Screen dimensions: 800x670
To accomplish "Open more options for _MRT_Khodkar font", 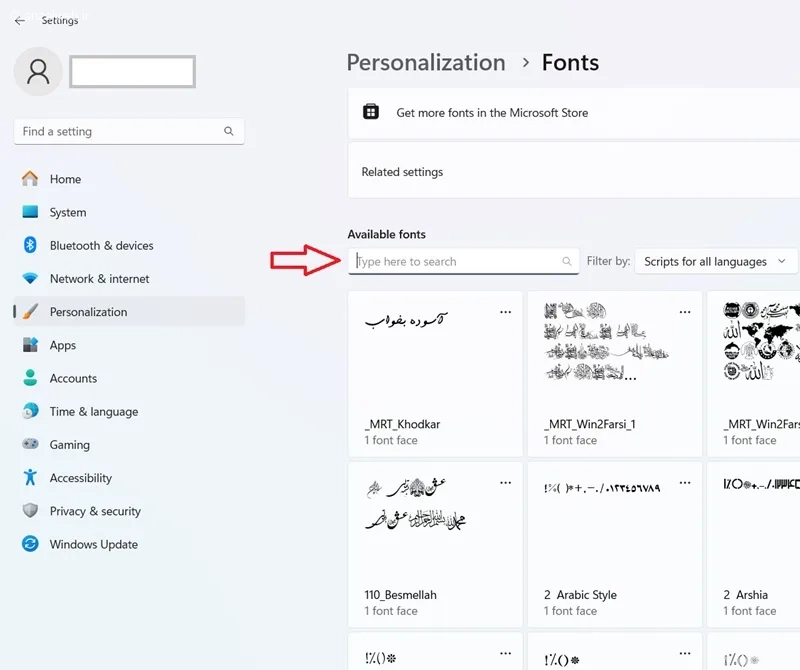I will [505, 312].
